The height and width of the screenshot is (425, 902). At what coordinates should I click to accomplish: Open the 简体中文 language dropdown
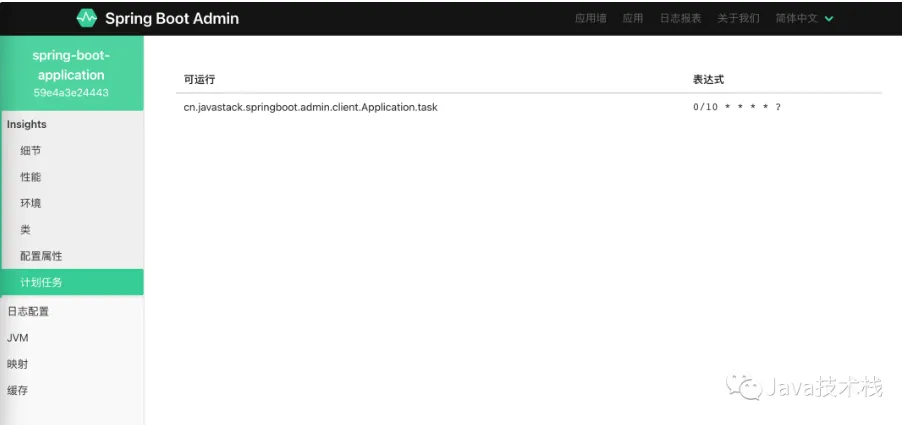click(x=804, y=18)
